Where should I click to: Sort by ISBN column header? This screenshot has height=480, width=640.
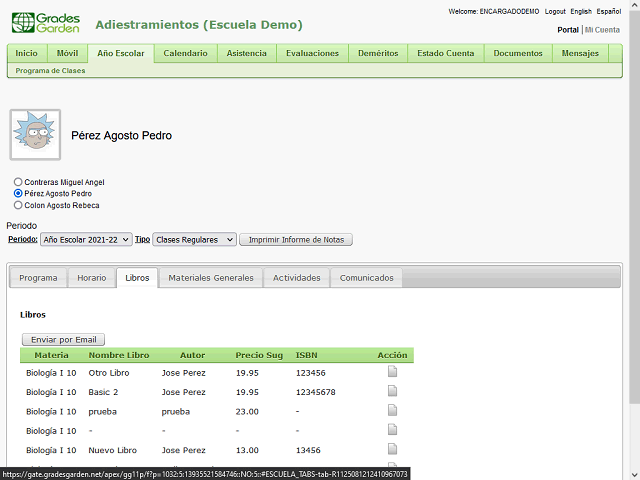(306, 355)
